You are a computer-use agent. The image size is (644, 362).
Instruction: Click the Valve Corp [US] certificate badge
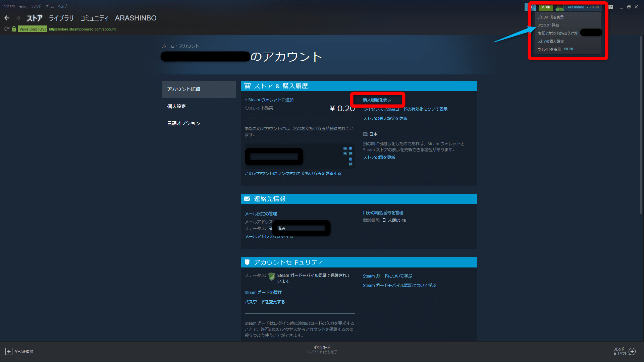pyautogui.click(x=33, y=29)
